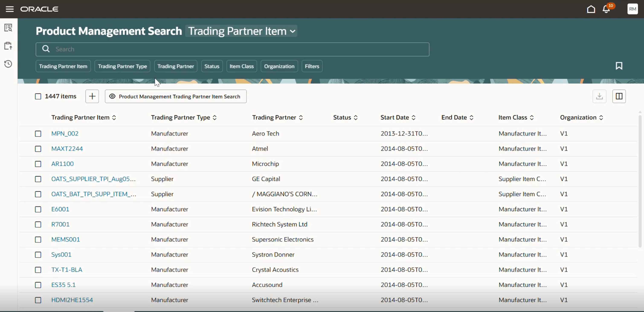Sort by Start Date column
The image size is (644, 312).
[x=414, y=117]
